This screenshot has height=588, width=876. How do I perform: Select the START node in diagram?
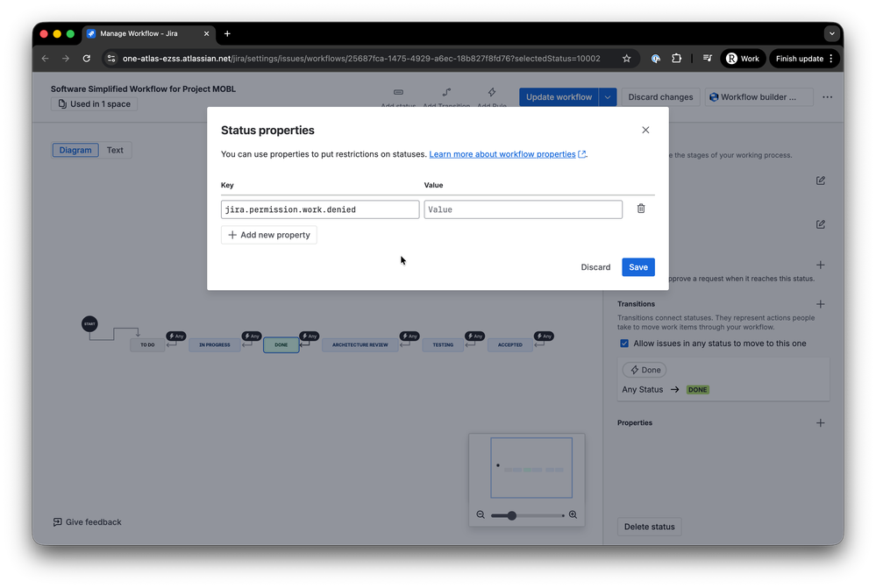89,324
